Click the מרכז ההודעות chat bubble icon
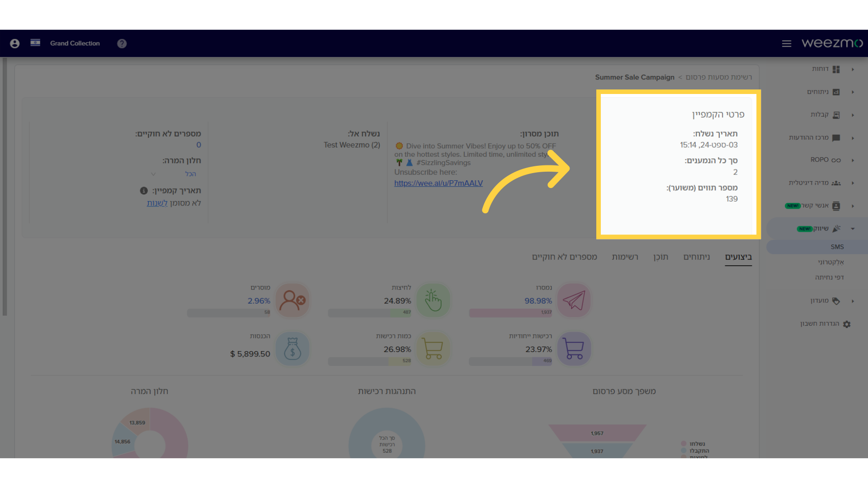 pyautogui.click(x=836, y=138)
